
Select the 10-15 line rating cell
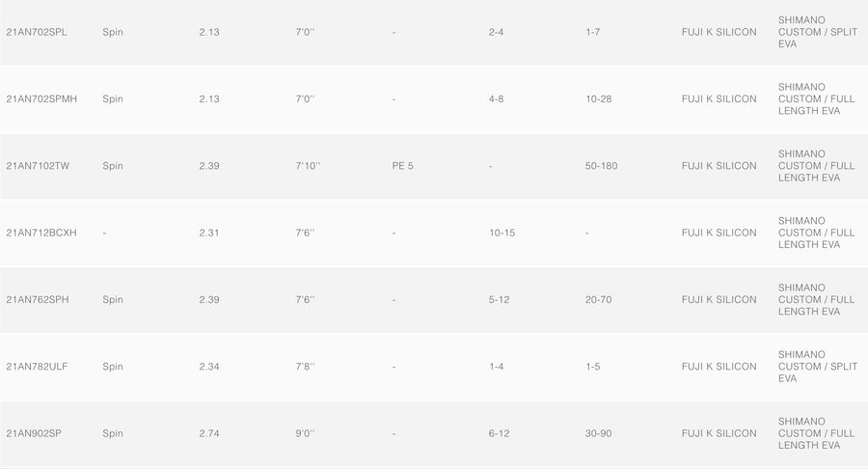(502, 233)
